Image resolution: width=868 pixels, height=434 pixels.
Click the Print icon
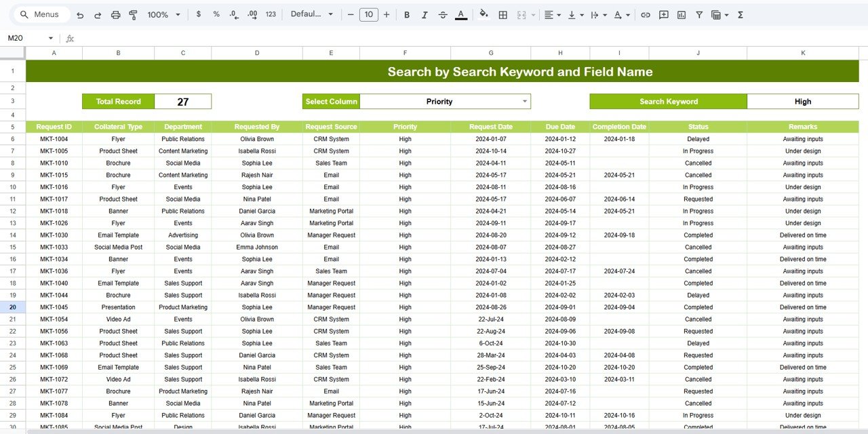click(x=115, y=14)
